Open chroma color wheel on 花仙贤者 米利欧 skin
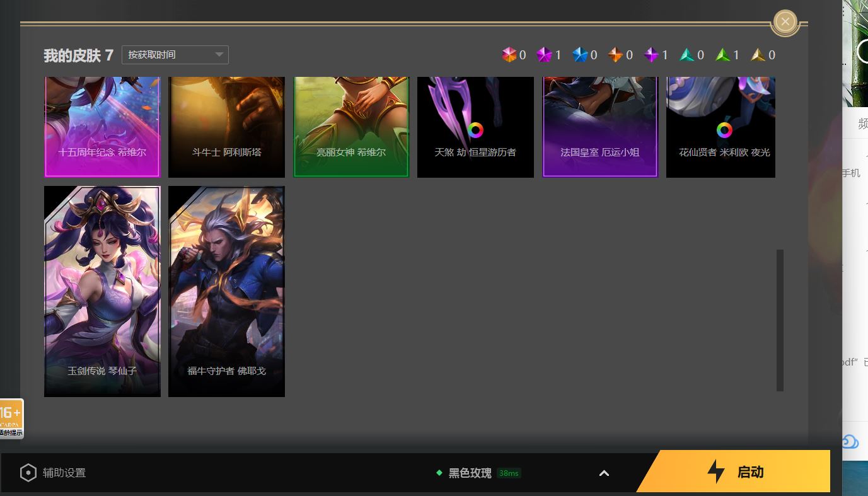Image resolution: width=868 pixels, height=496 pixels. pos(725,130)
